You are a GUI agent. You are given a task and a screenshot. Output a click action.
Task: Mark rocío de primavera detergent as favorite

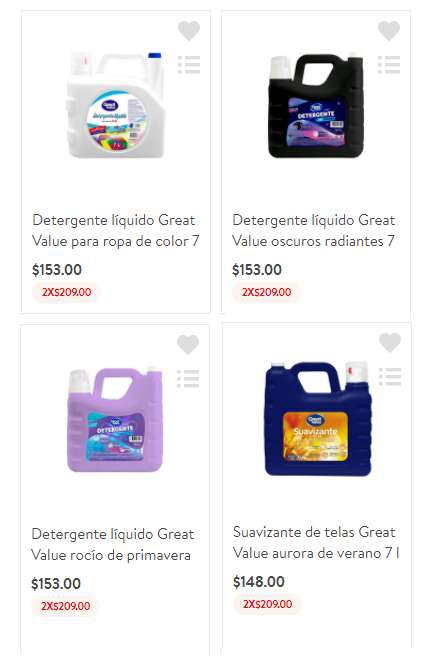188,344
